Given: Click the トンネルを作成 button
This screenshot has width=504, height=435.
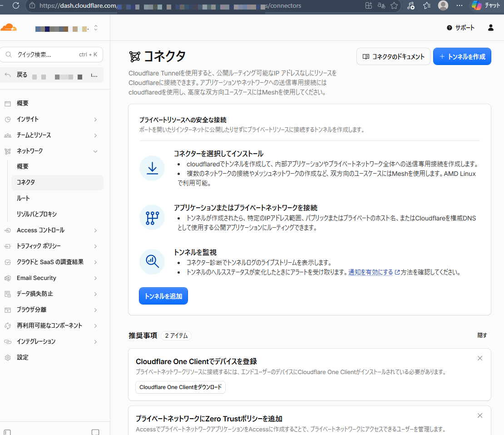Looking at the screenshot, I should [462, 57].
